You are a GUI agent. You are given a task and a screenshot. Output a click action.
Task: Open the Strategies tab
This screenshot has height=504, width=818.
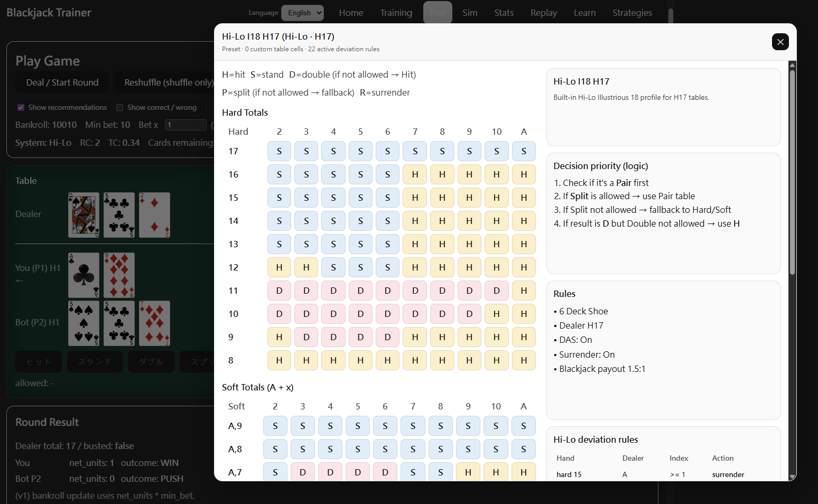point(632,13)
